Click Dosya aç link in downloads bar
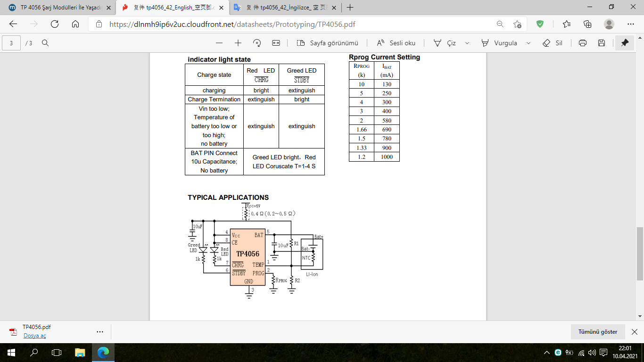 [34, 336]
